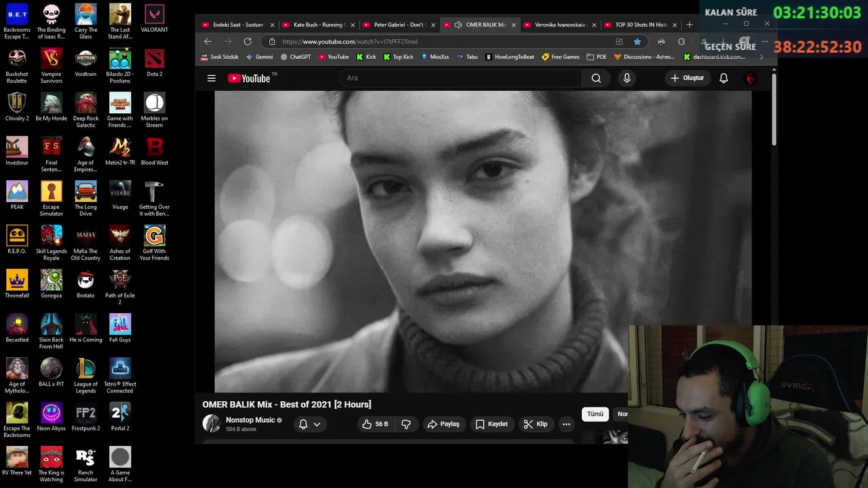
Task: Click the YouTube Ara search field
Action: point(461,78)
